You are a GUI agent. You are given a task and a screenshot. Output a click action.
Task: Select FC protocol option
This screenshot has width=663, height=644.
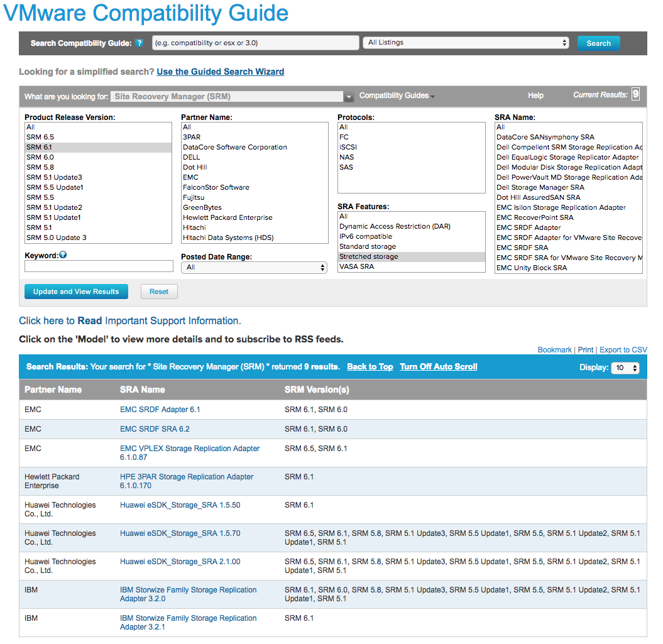point(412,137)
